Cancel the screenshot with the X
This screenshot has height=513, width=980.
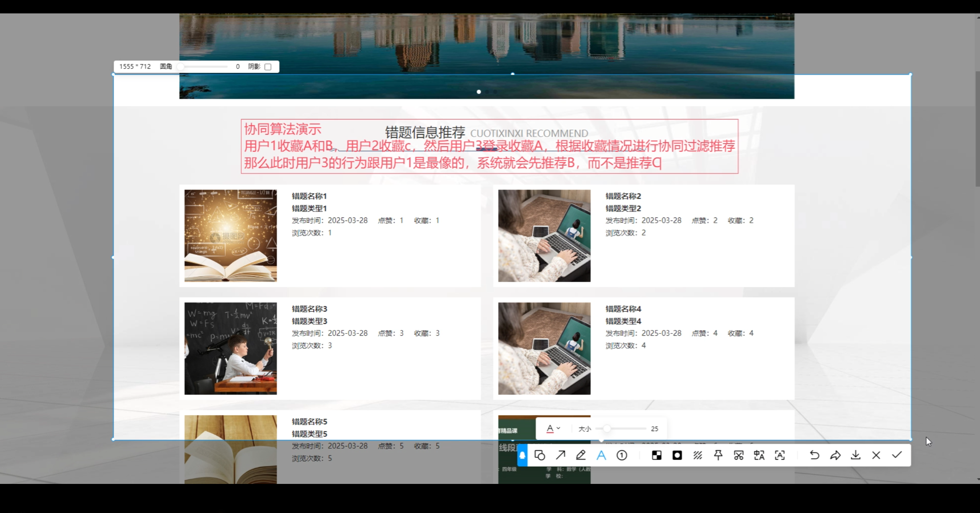[x=876, y=455]
